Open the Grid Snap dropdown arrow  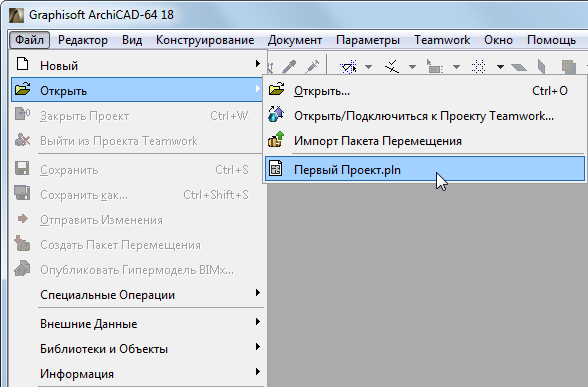(x=500, y=67)
